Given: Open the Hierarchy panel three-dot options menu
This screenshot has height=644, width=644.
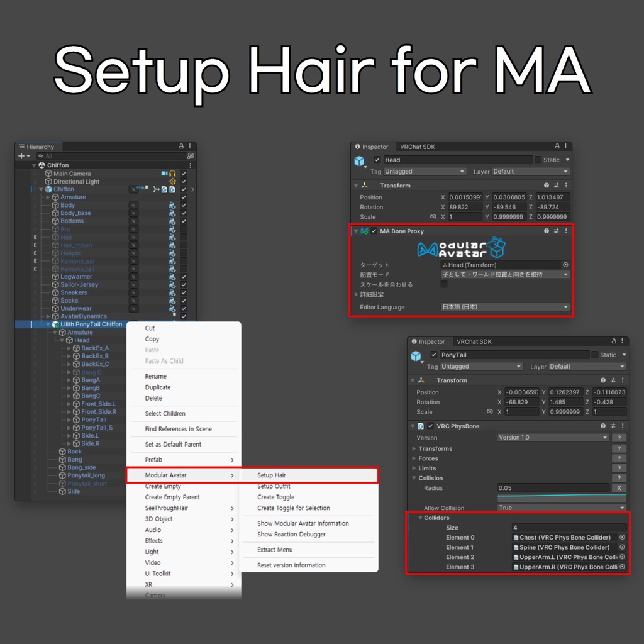Looking at the screenshot, I should [190, 146].
